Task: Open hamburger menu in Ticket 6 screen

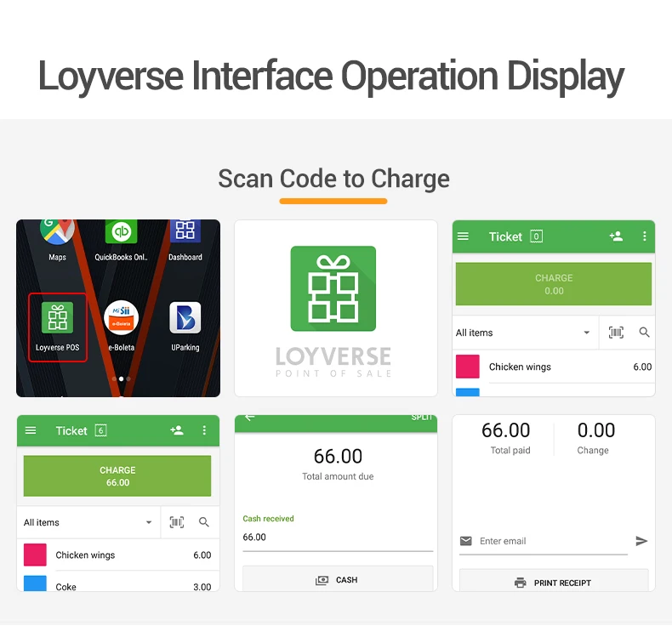Action: point(31,430)
